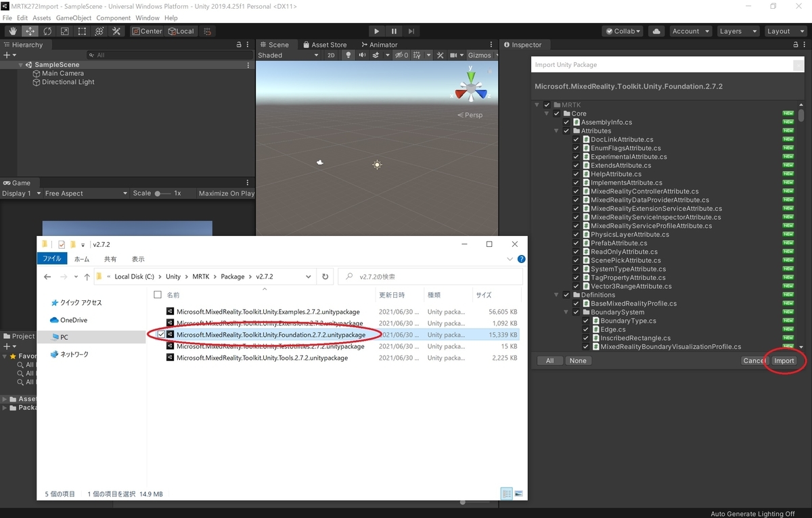Open ファイル tab in Explorer ribbon
This screenshot has height=518, width=812.
(52, 259)
